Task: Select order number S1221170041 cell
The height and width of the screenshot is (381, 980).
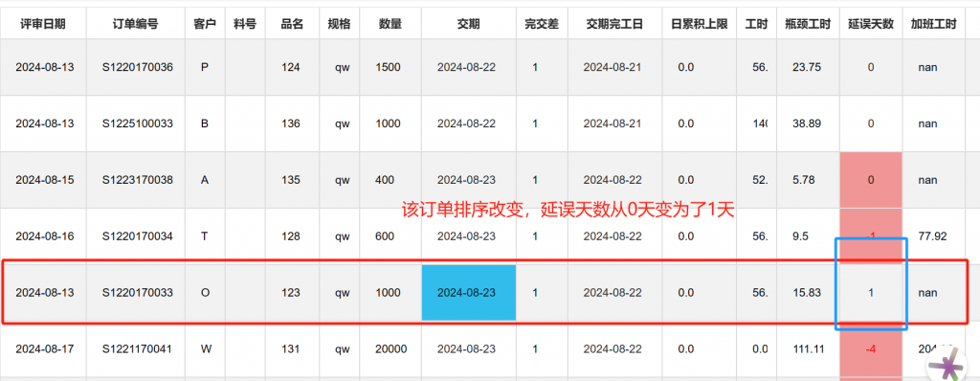Action: [x=138, y=349]
